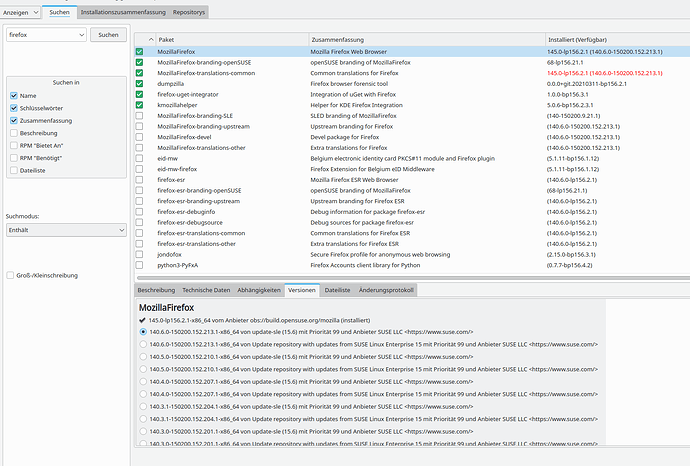Open the Anzeigen dropdown menu

coord(20,10)
